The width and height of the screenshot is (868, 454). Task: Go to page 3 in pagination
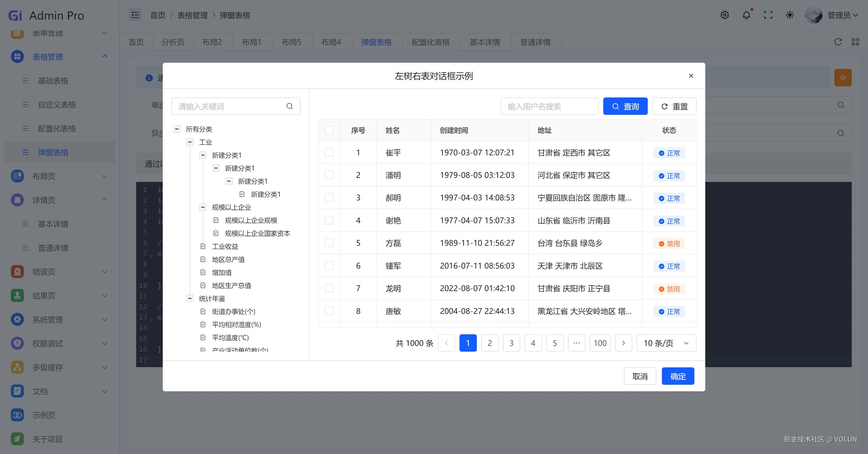[511, 343]
